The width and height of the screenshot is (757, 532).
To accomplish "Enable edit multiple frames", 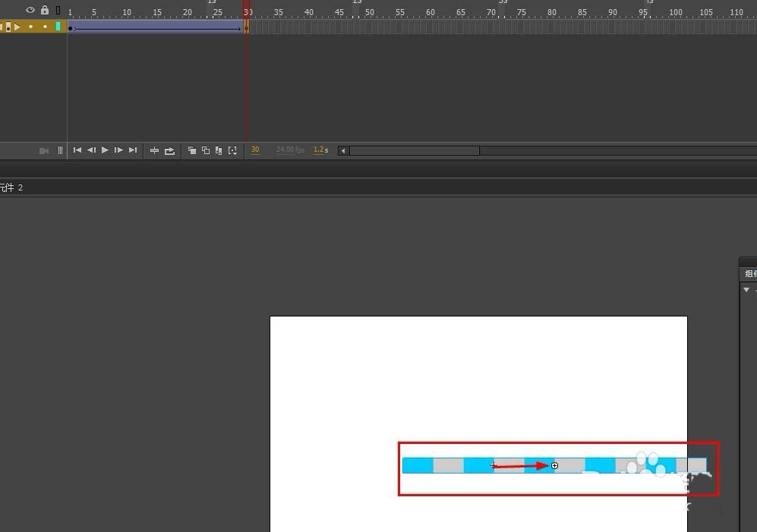I will click(219, 150).
